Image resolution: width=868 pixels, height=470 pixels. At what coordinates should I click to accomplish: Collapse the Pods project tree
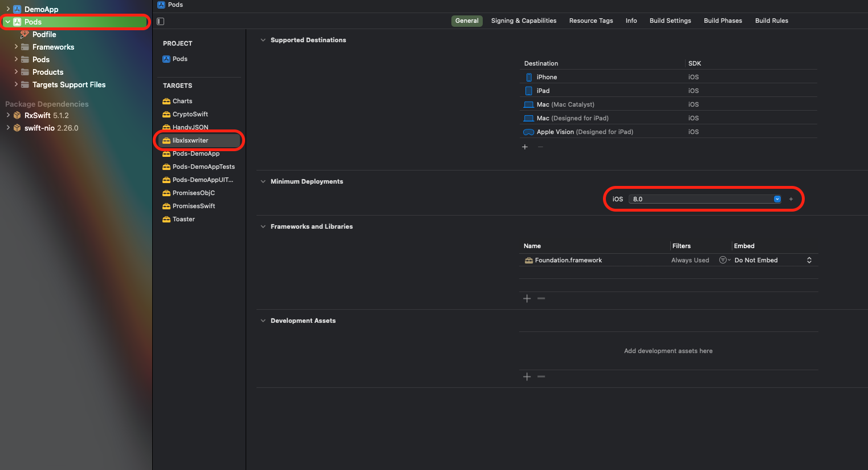click(x=8, y=22)
